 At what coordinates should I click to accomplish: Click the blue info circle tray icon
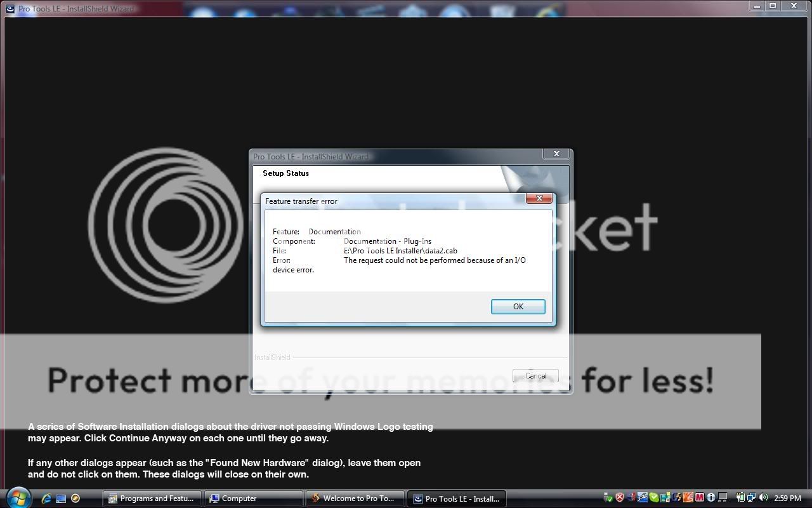tap(711, 498)
